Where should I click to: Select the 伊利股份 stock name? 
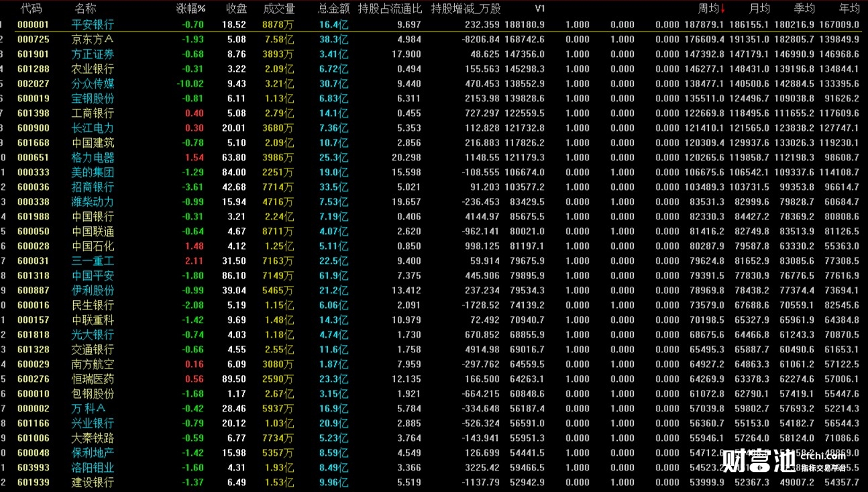click(93, 291)
